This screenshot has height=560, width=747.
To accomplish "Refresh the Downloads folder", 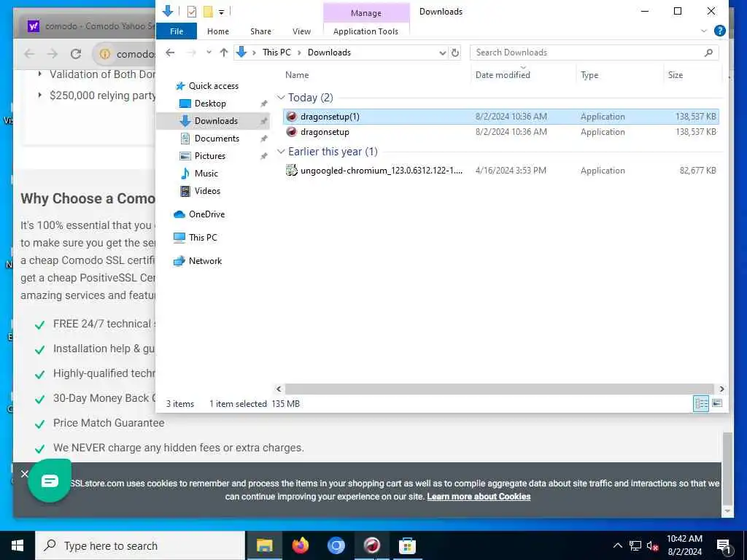I will tap(455, 52).
